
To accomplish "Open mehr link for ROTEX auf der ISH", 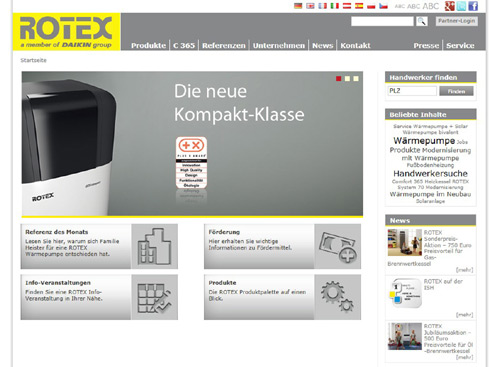I will point(465,315).
